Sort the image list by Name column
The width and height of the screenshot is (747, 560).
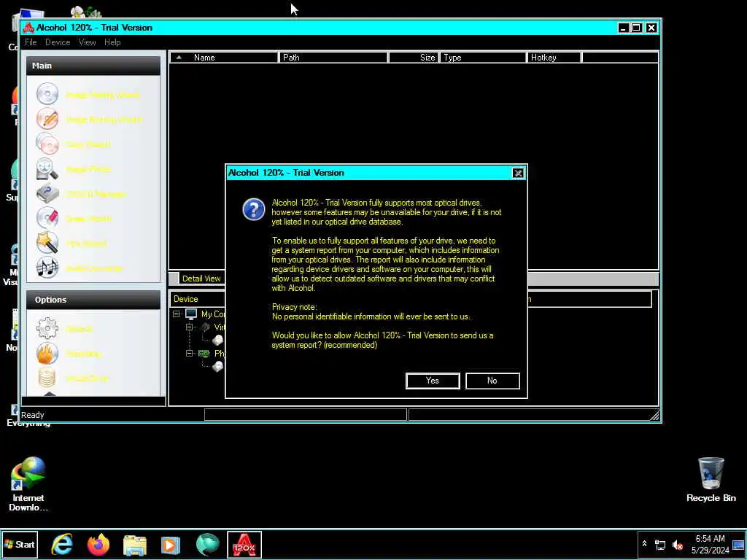pyautogui.click(x=223, y=58)
